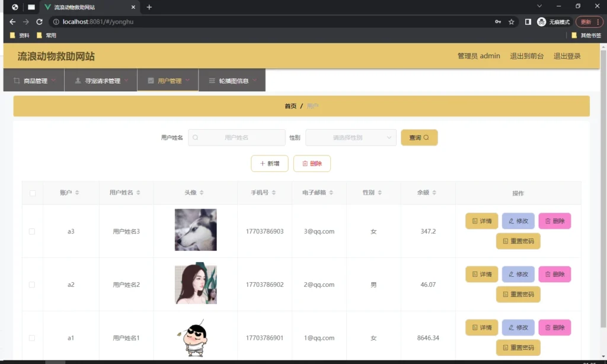Image resolution: width=607 pixels, height=364 pixels.
Task: Click the 新增 add button
Action: click(270, 164)
